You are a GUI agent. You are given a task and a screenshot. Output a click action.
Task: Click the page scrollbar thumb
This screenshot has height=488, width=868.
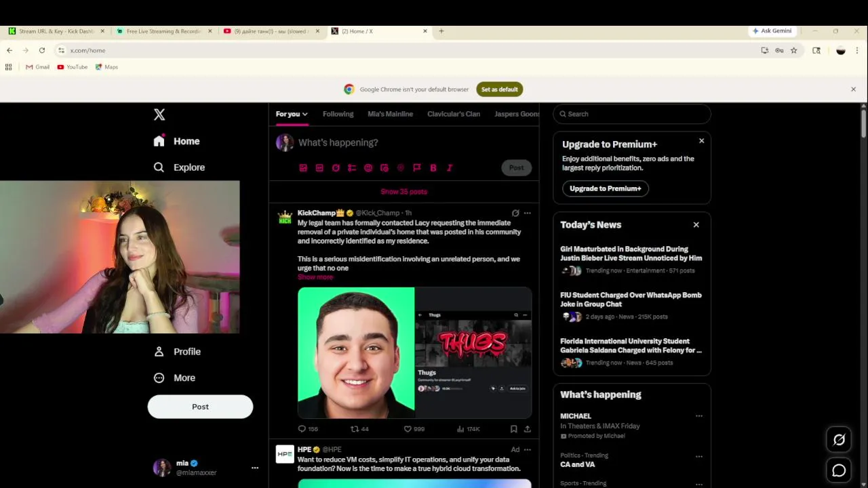(x=863, y=123)
